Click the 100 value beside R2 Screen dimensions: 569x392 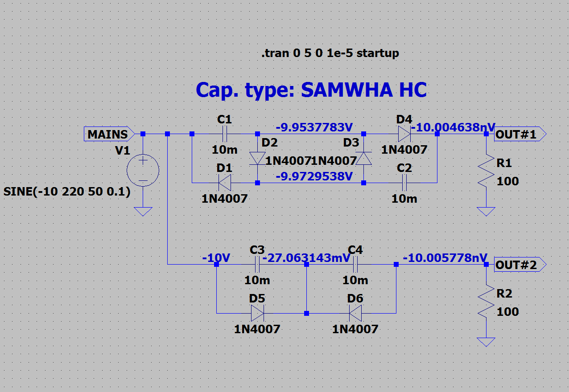click(507, 312)
